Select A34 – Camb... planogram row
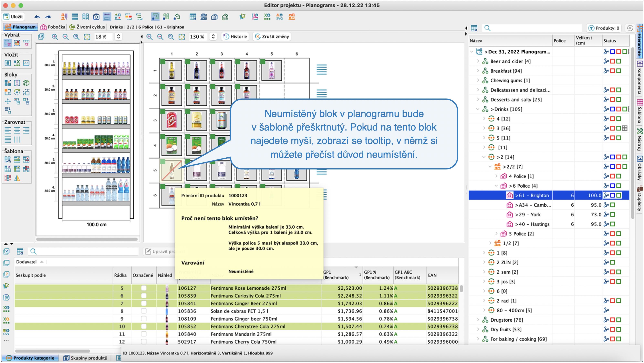Image resolution: width=644 pixels, height=363 pixels. [549, 205]
